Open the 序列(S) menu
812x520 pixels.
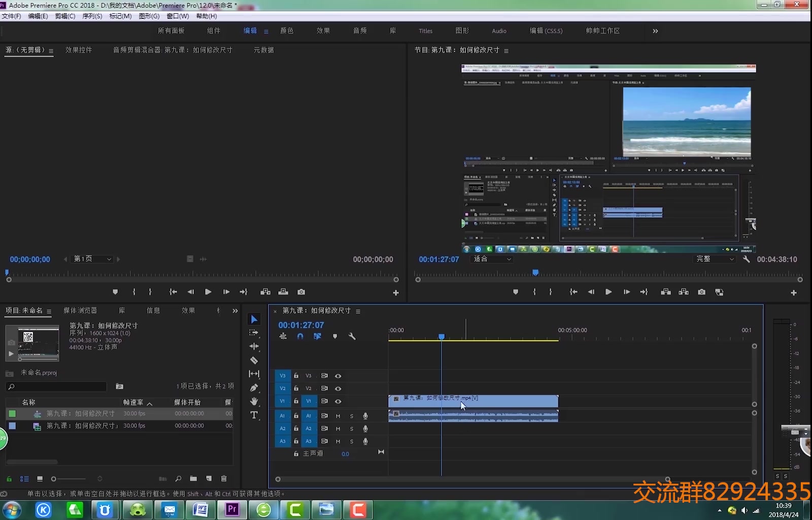(x=92, y=16)
